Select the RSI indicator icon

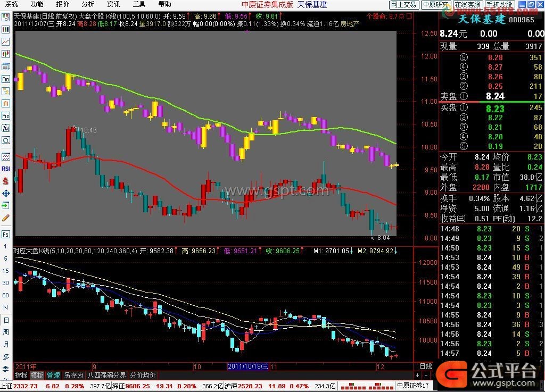pyautogui.click(x=5, y=169)
